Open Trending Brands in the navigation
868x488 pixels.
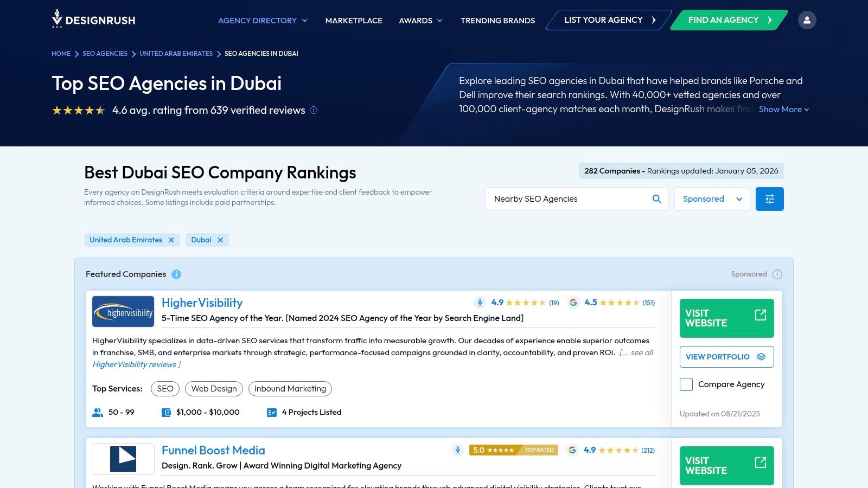[x=497, y=21]
